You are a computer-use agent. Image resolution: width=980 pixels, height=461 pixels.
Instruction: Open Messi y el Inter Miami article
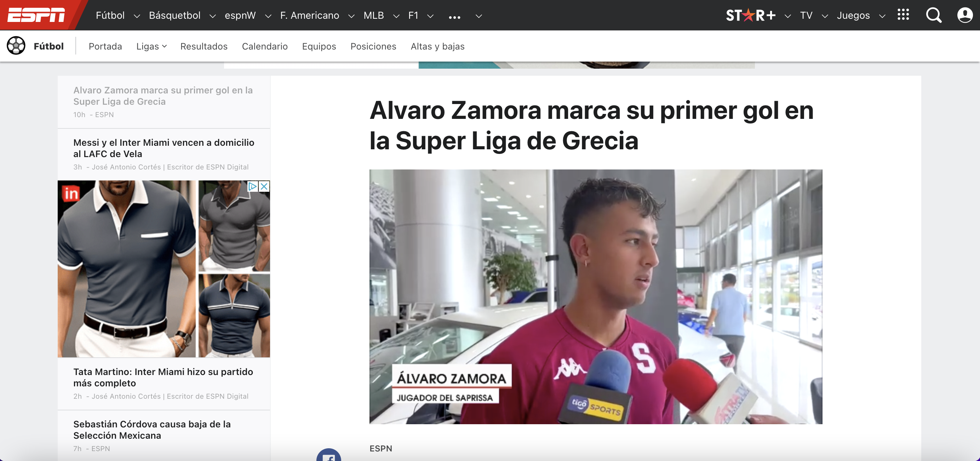tap(164, 148)
